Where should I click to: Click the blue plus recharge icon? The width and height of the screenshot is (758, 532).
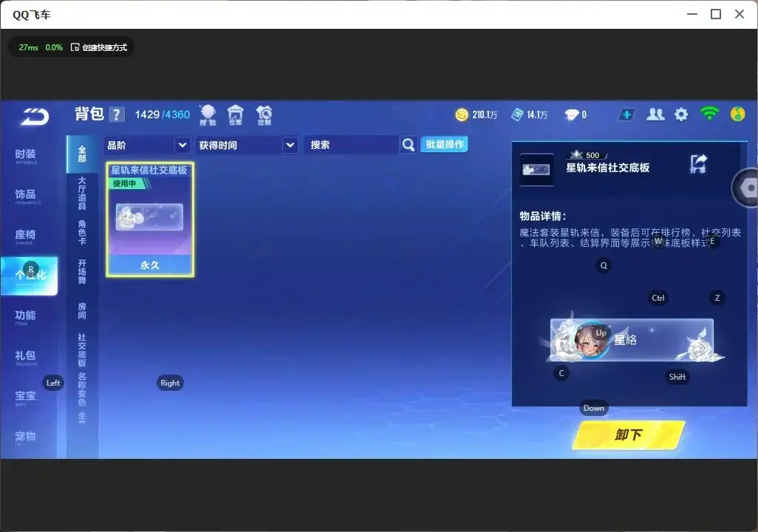coord(626,115)
